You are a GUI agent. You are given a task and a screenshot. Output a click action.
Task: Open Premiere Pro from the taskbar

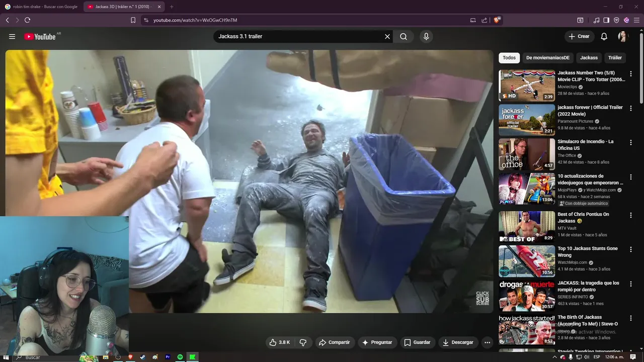168,357
